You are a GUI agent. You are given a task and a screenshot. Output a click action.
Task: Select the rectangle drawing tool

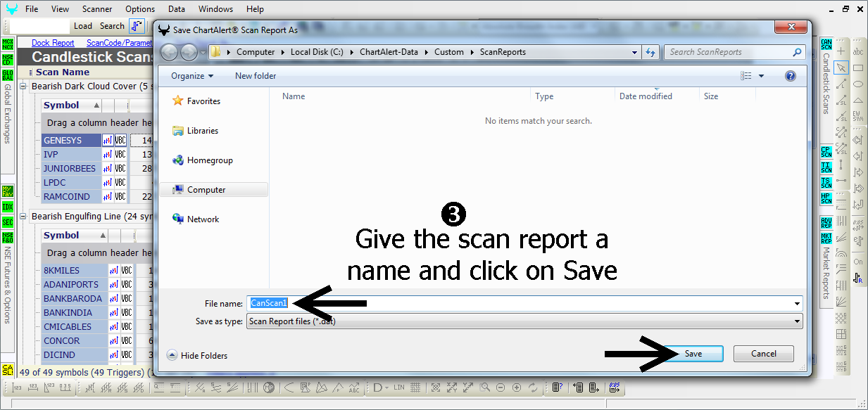[858, 68]
